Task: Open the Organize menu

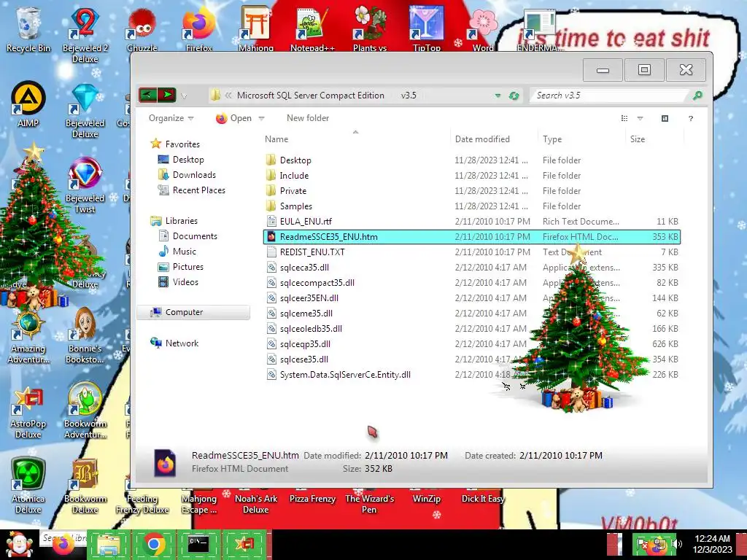Action: [x=171, y=118]
